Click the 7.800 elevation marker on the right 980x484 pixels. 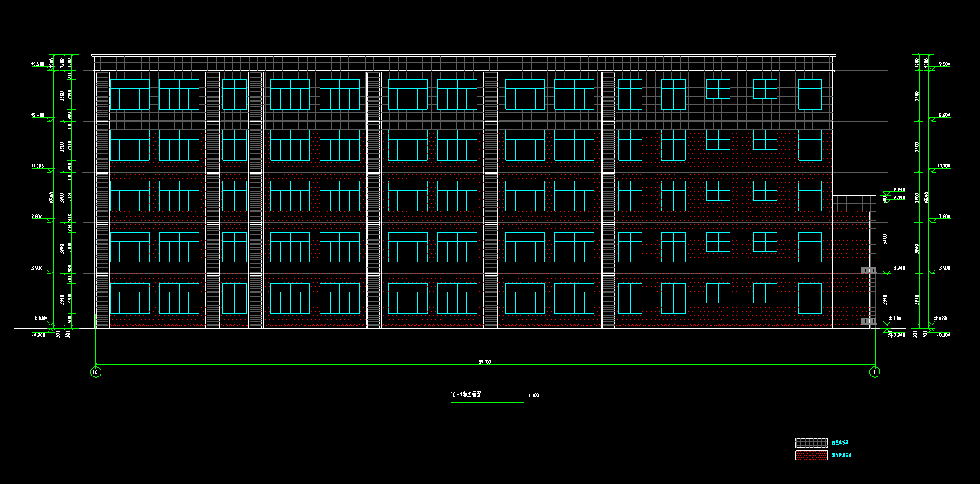943,218
